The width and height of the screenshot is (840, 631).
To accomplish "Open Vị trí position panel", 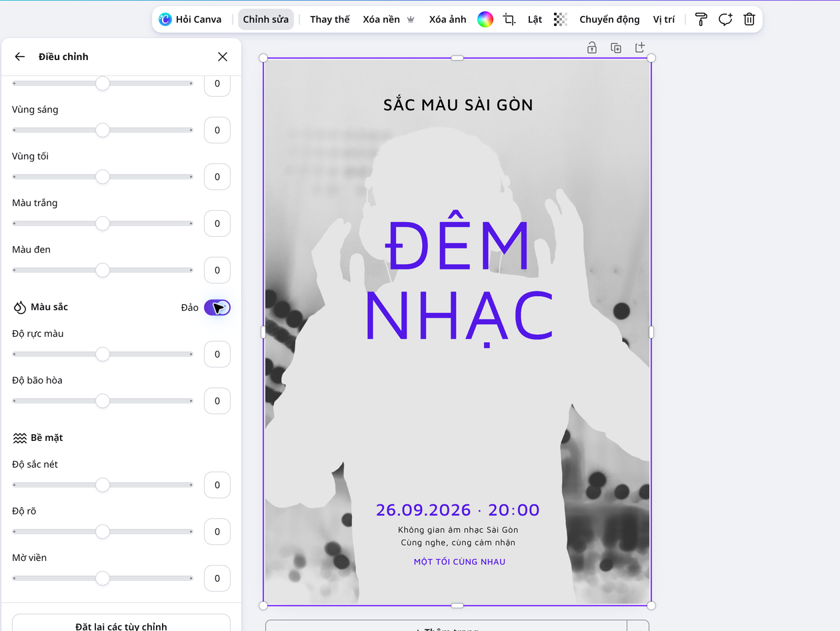I will [664, 19].
